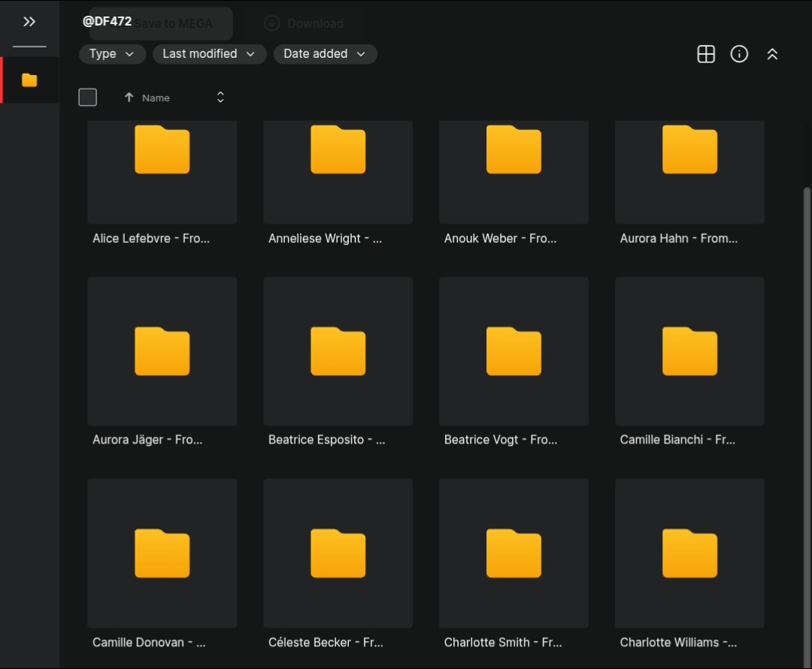This screenshot has height=669, width=812.
Task: Open the folder icon in left sidebar
Action: (29, 80)
